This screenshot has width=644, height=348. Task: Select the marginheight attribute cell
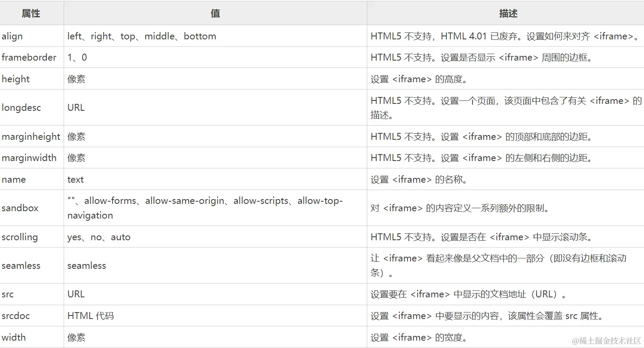click(31, 137)
